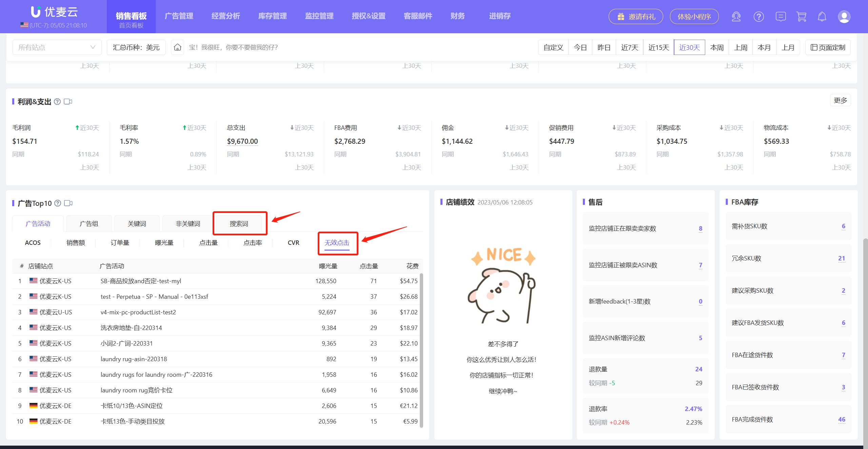This screenshot has width=868, height=449.
Task: Open the message center icon
Action: (x=781, y=16)
